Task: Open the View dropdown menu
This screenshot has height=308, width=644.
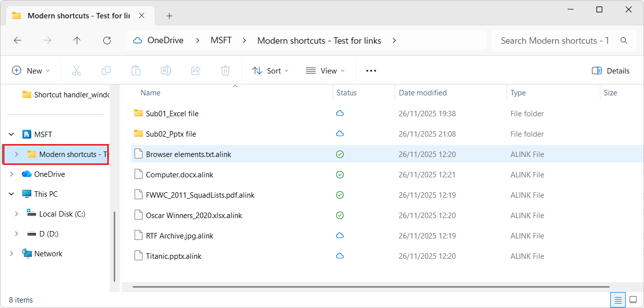Action: coord(325,71)
